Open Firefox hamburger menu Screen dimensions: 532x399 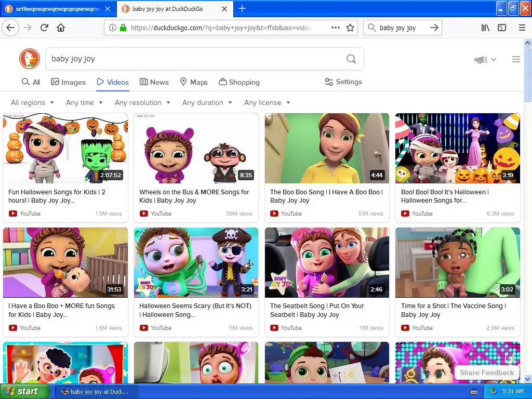click(522, 28)
